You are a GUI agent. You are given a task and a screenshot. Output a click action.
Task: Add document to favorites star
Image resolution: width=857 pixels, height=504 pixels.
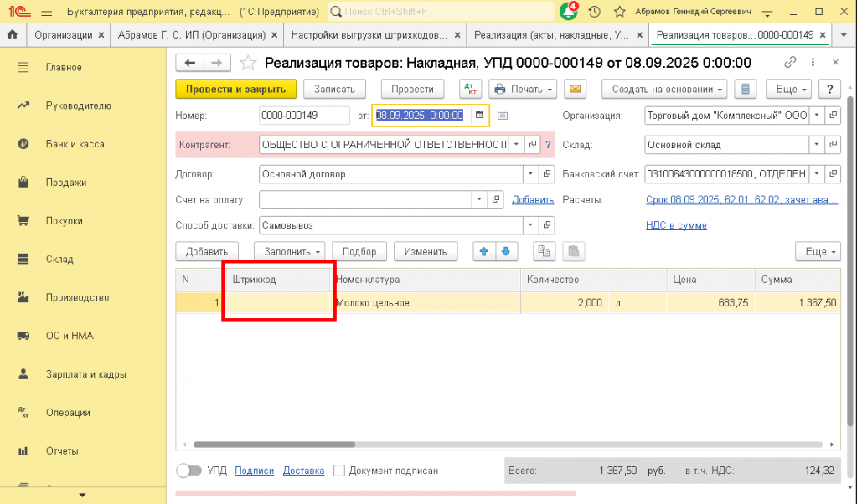pyautogui.click(x=248, y=63)
